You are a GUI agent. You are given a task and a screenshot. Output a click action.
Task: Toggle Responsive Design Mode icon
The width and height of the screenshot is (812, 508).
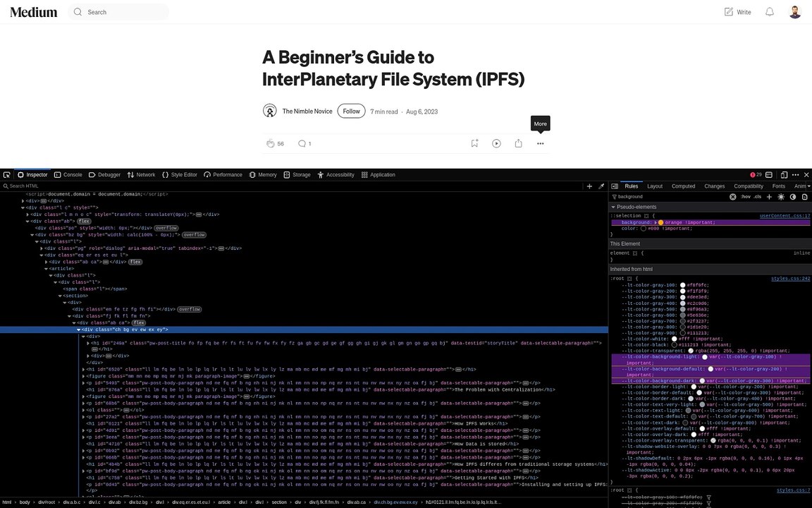[x=784, y=175]
